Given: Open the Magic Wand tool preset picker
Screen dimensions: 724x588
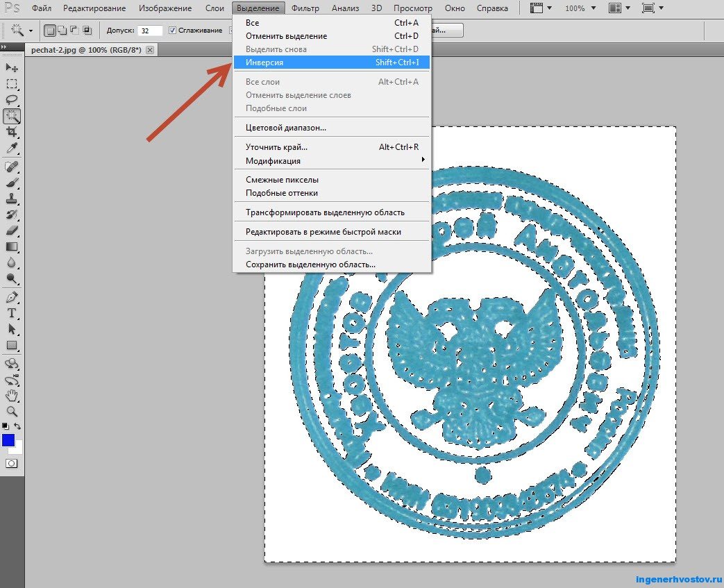Looking at the screenshot, I should pyautogui.click(x=31, y=31).
